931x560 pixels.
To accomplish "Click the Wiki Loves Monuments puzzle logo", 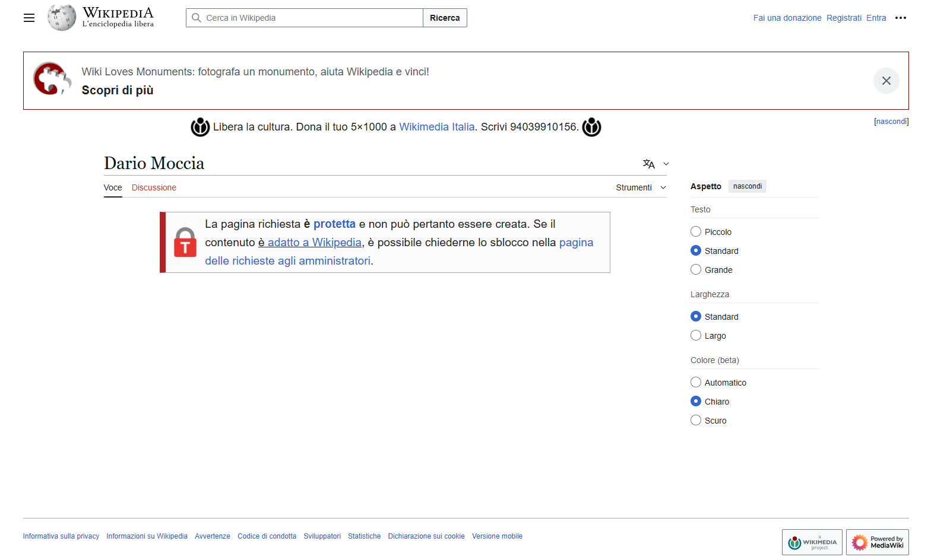I will pos(52,79).
